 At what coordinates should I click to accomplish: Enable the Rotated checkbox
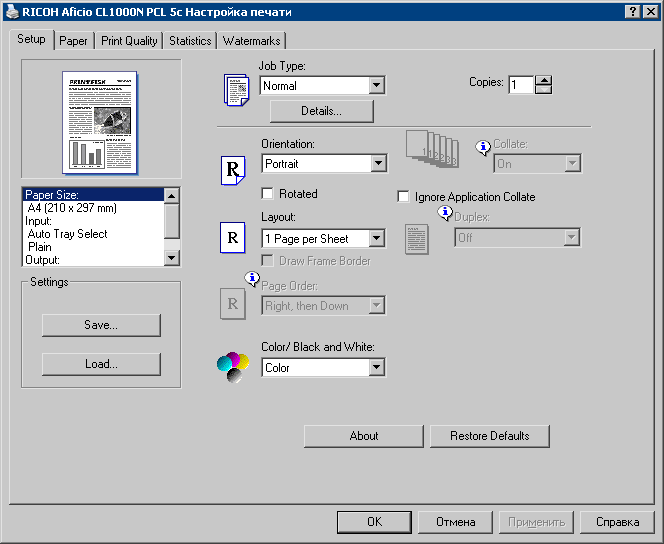(267, 193)
